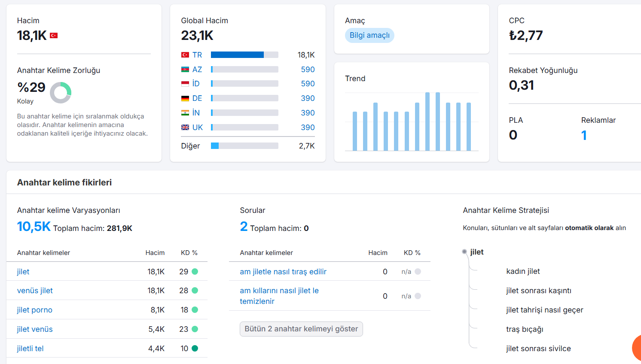This screenshot has height=364, width=641.
Task: Click the 10,5K keyword variations count
Action: coord(34,227)
